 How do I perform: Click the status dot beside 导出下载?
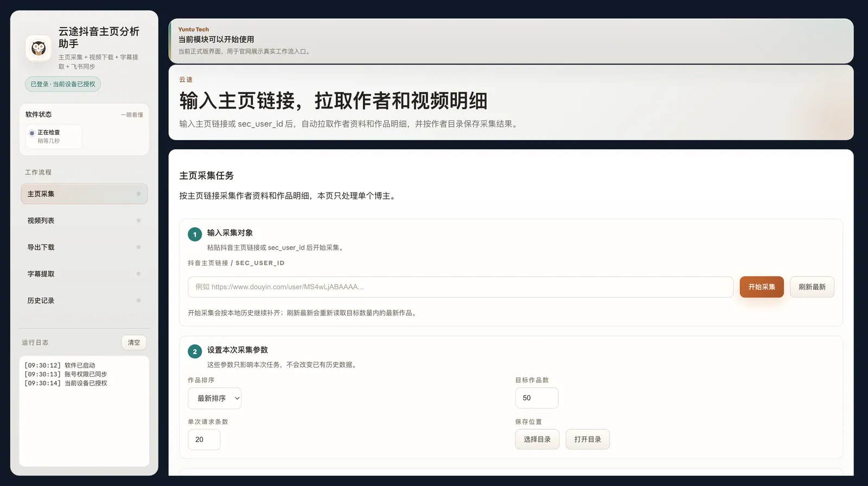pyautogui.click(x=138, y=247)
